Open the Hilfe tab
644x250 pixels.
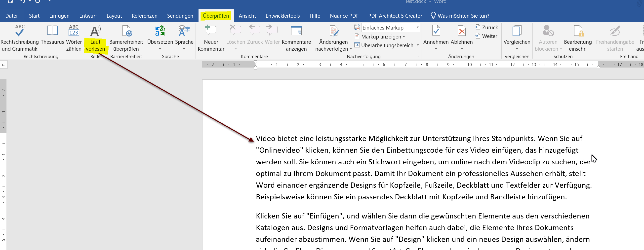(315, 16)
